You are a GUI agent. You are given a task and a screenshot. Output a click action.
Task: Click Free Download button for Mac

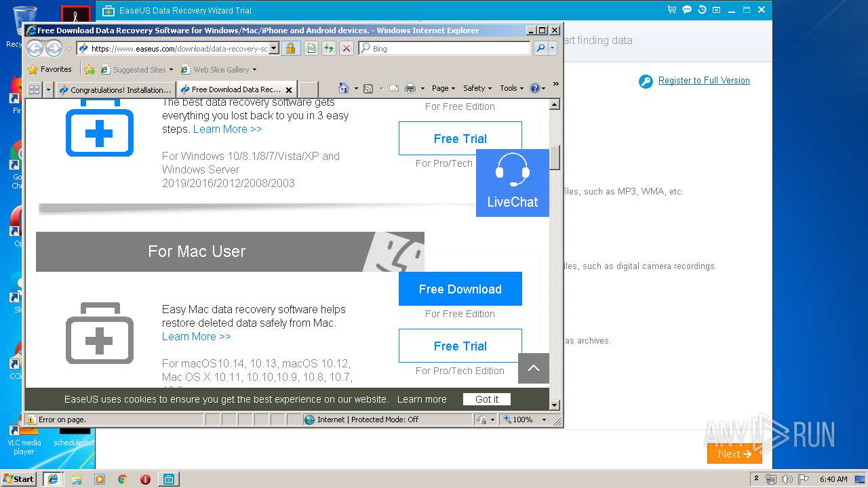click(460, 289)
